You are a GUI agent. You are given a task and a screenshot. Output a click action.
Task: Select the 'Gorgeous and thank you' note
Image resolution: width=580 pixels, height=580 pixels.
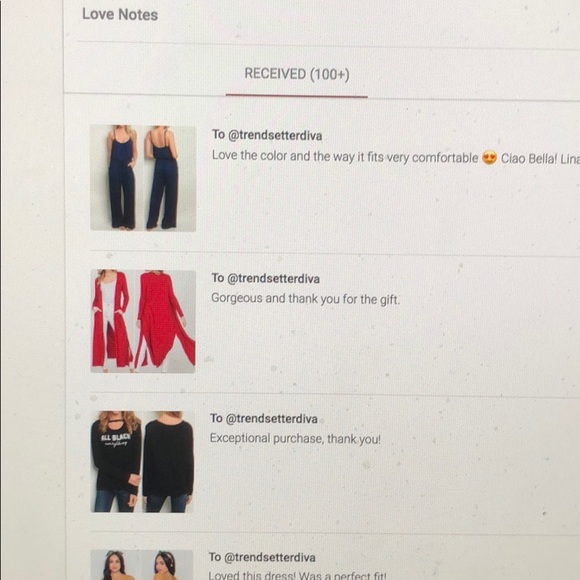(306, 299)
